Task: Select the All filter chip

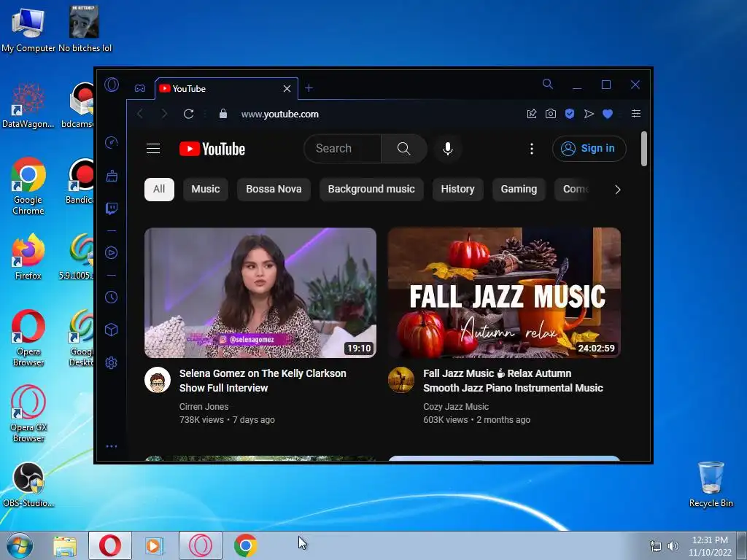Action: [159, 189]
